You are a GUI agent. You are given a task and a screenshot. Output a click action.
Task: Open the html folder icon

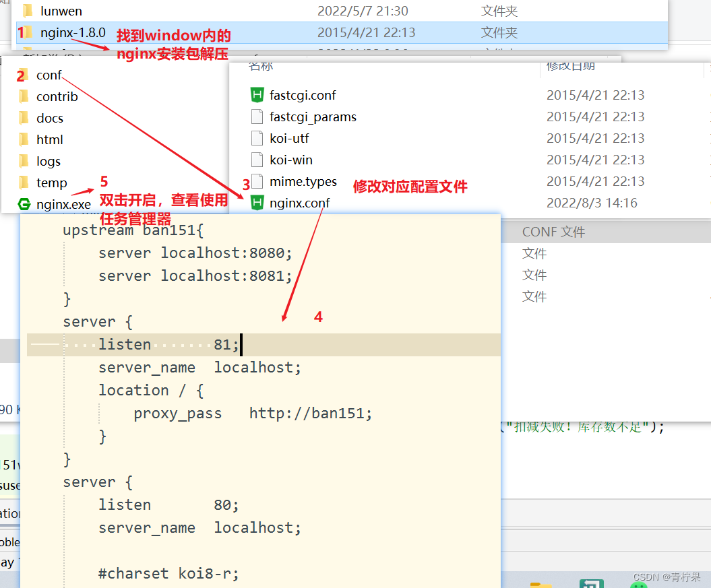click(24, 139)
